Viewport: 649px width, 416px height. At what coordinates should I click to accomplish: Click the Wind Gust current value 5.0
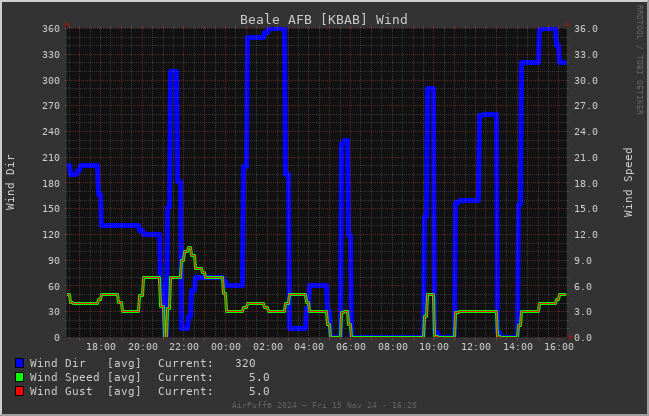(x=260, y=391)
